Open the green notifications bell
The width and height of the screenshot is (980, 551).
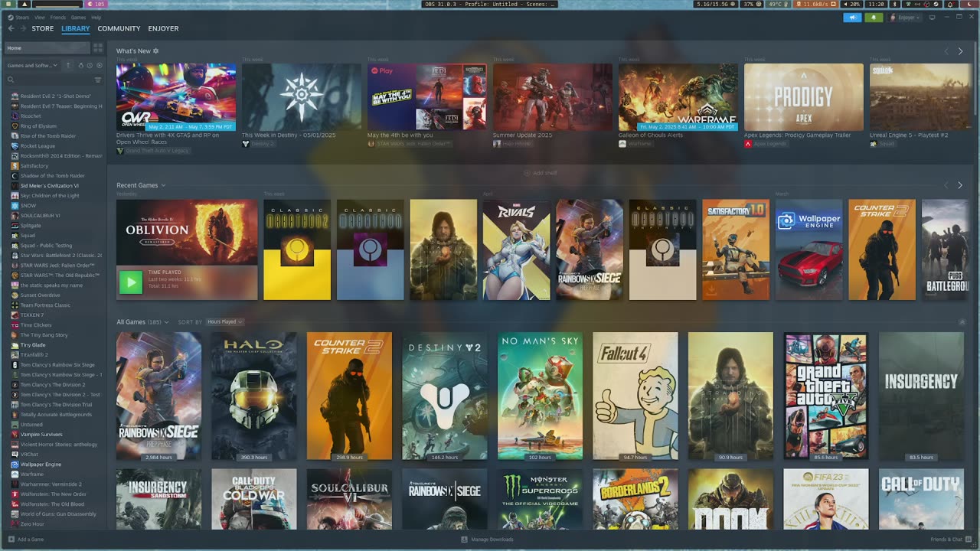point(874,18)
